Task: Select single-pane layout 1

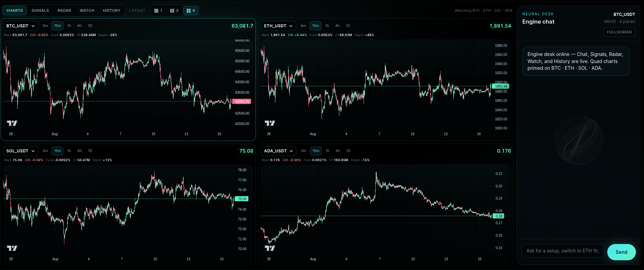Action: click(158, 10)
